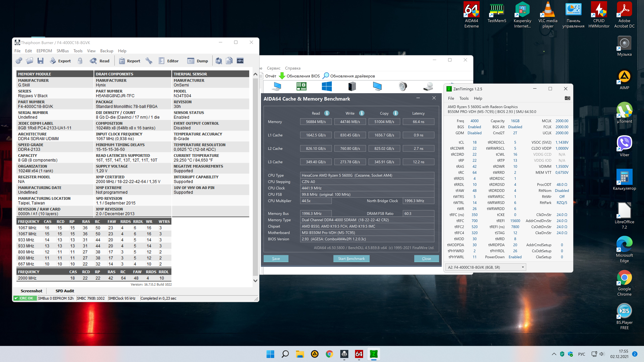Click the open folder icon in Thaiphoon toolbar
This screenshot has width=644, height=362.
pos(30,61)
